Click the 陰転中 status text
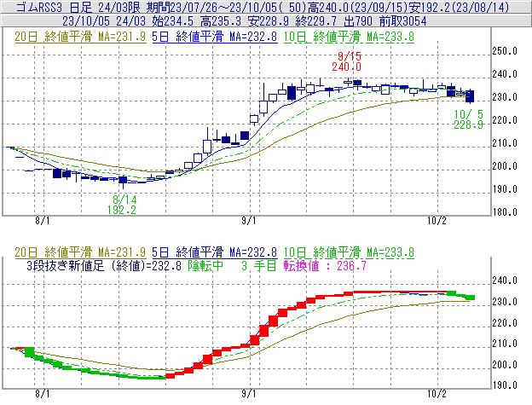 click(205, 265)
